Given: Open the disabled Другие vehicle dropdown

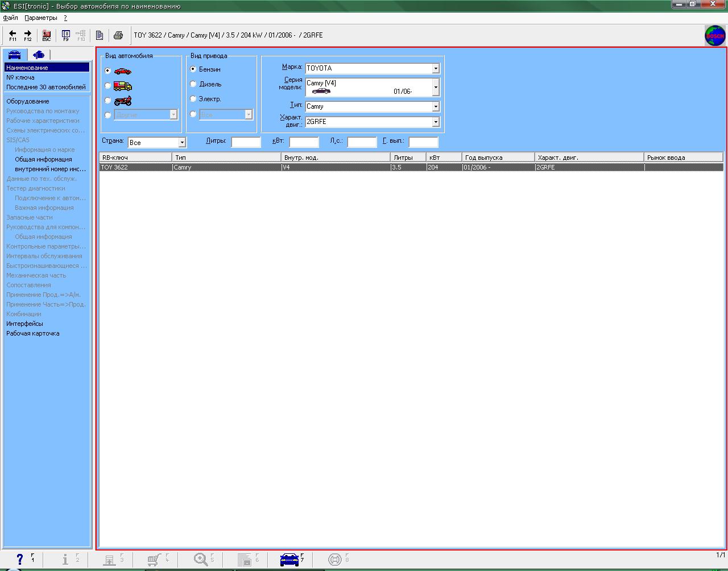Looking at the screenshot, I should coord(173,115).
